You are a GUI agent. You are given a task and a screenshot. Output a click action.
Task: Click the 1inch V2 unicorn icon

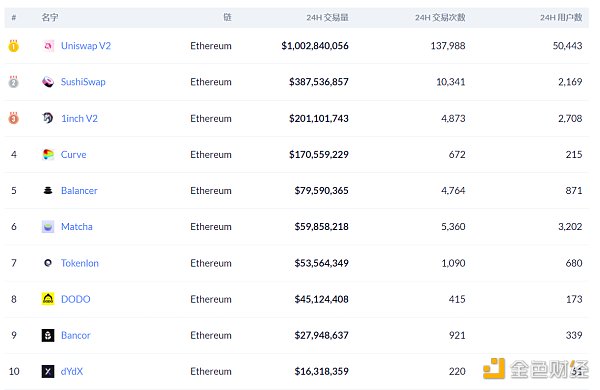[x=48, y=118]
